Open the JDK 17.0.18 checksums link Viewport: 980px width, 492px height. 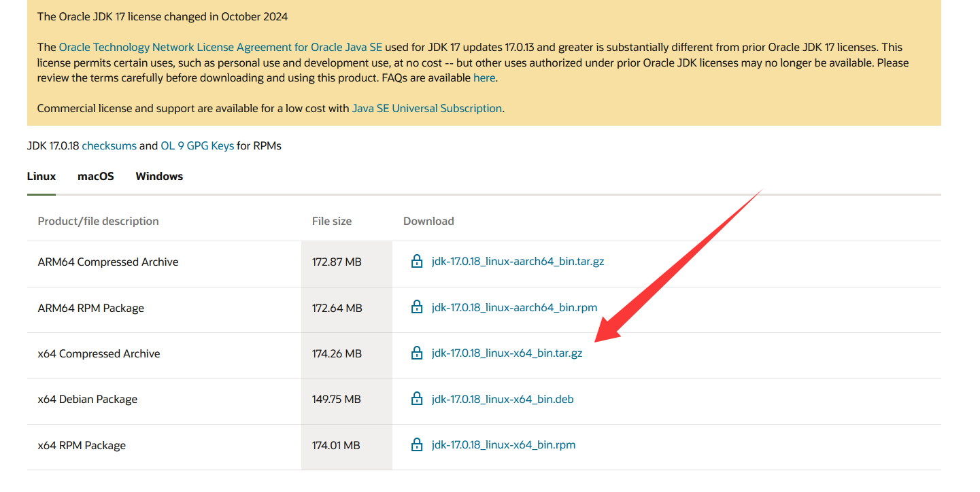[109, 145]
